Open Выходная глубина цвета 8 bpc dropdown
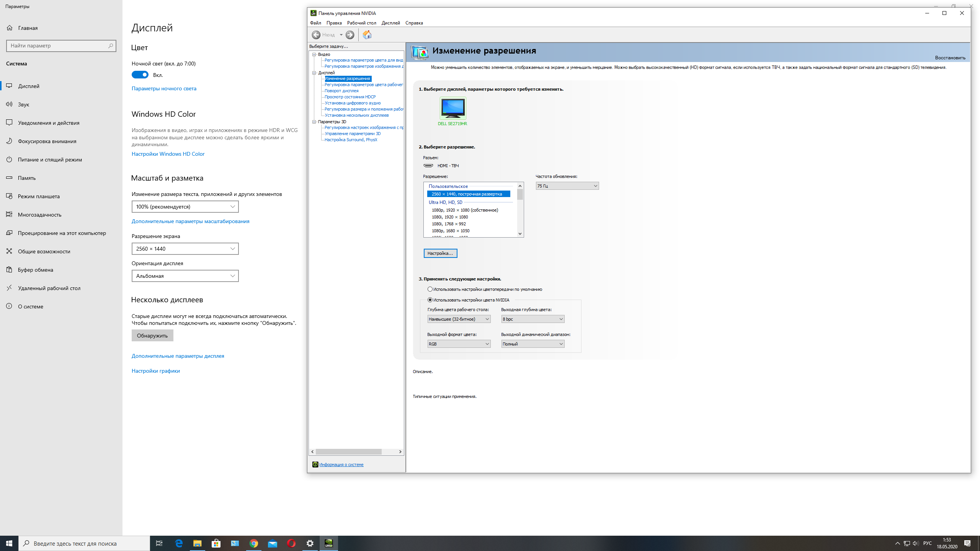The width and height of the screenshot is (980, 551). click(x=532, y=319)
